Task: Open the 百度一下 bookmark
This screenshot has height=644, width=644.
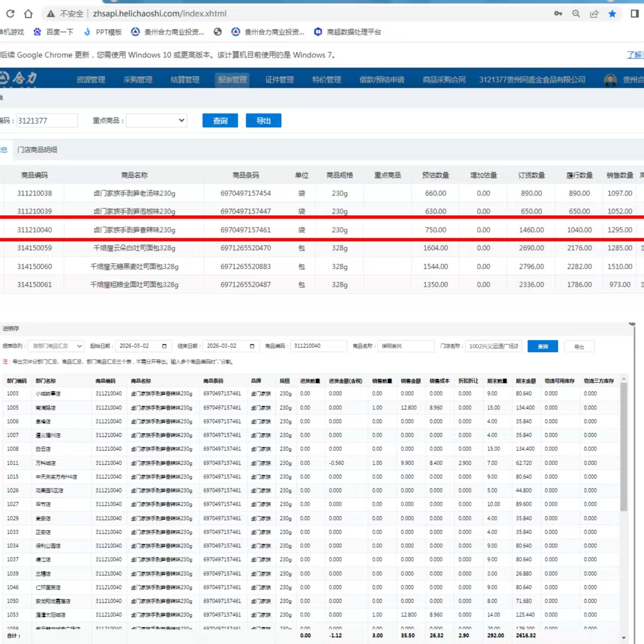Action: [53, 32]
